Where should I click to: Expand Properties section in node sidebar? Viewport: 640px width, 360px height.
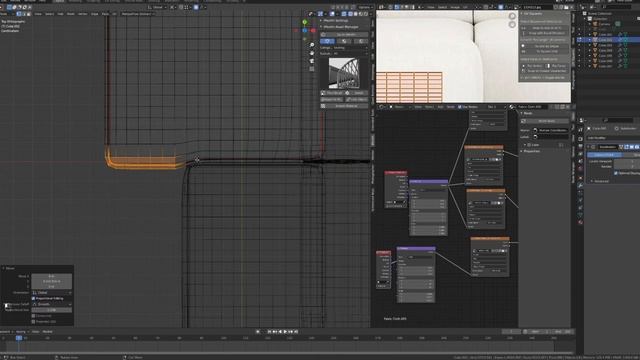(531, 151)
